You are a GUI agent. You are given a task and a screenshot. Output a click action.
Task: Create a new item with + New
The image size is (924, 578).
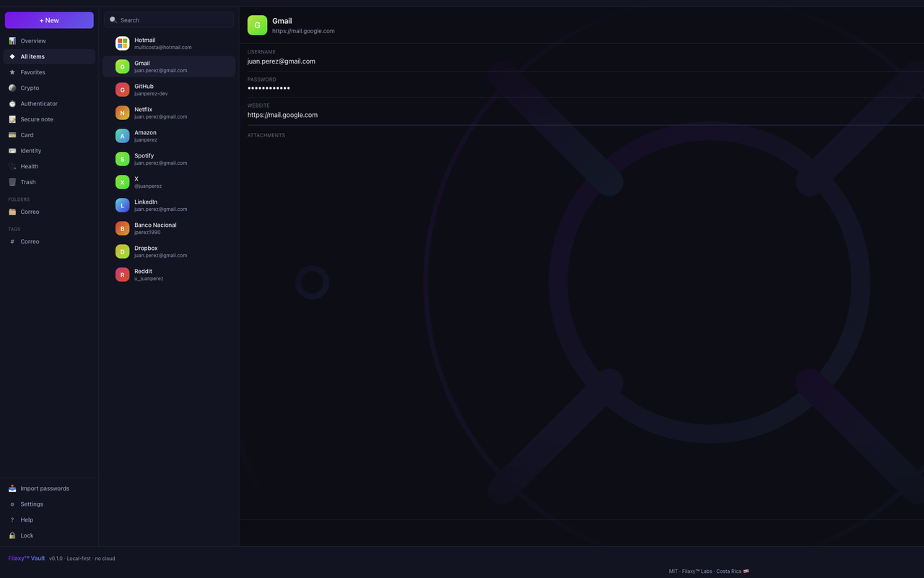pos(49,20)
